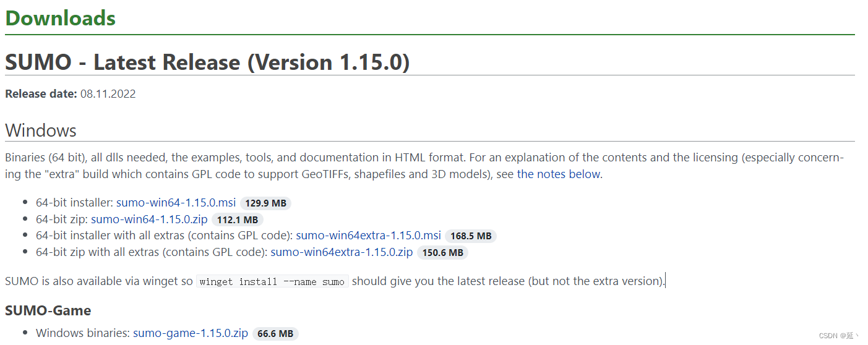Download the sumo-win64-1.15.0.zip archive
The height and width of the screenshot is (345, 868).
[x=149, y=219]
